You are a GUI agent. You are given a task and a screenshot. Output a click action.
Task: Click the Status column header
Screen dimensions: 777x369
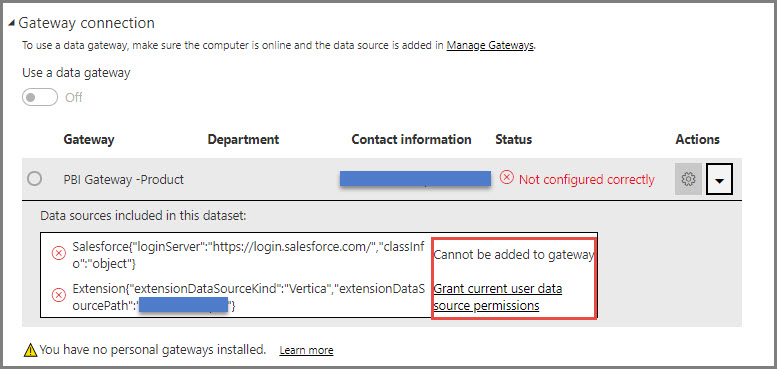(x=513, y=140)
